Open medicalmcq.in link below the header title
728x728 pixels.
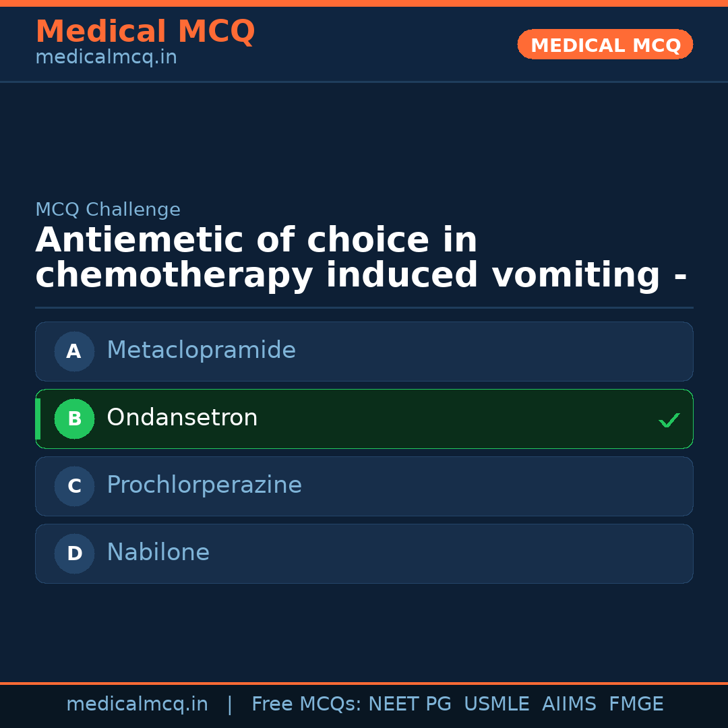[106, 58]
